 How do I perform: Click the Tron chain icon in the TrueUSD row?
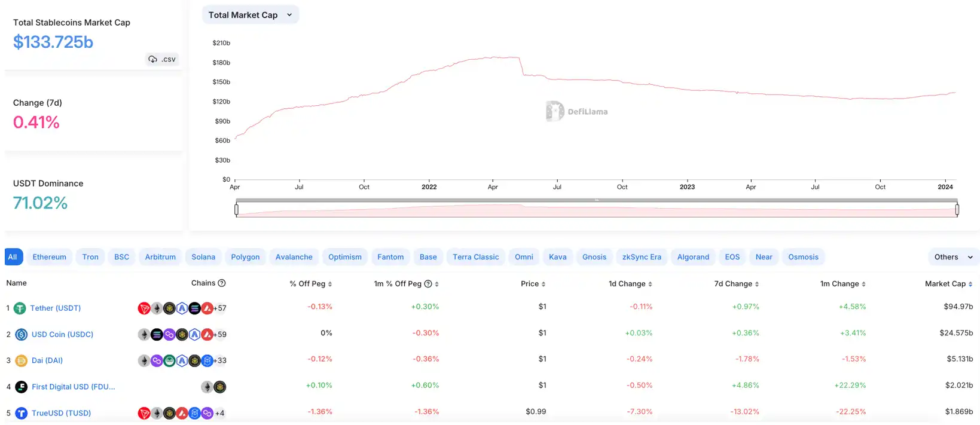pos(144,413)
